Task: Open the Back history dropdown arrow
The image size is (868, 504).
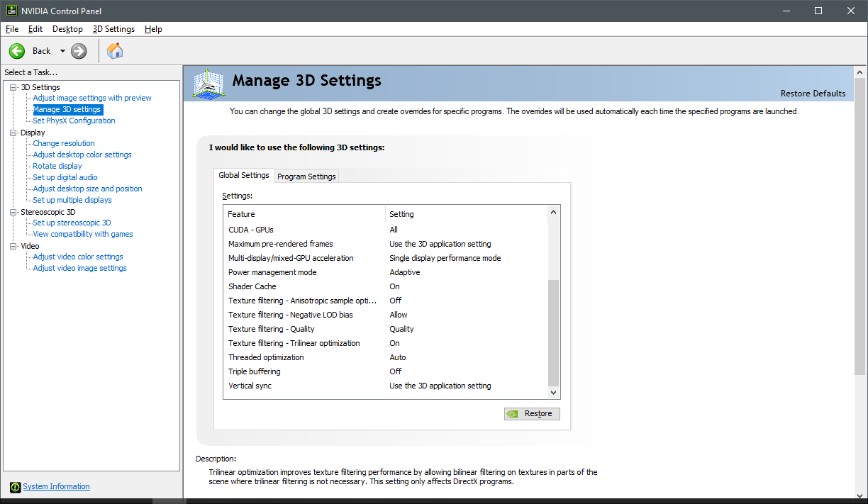Action: point(62,51)
